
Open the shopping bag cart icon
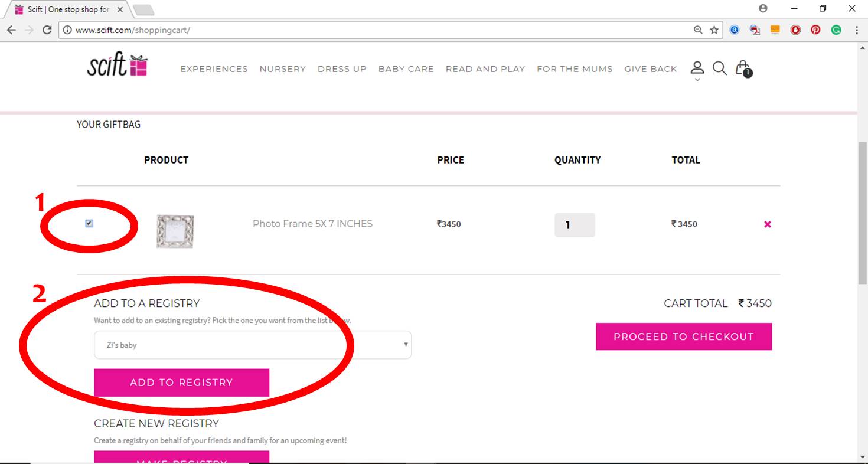click(x=743, y=68)
